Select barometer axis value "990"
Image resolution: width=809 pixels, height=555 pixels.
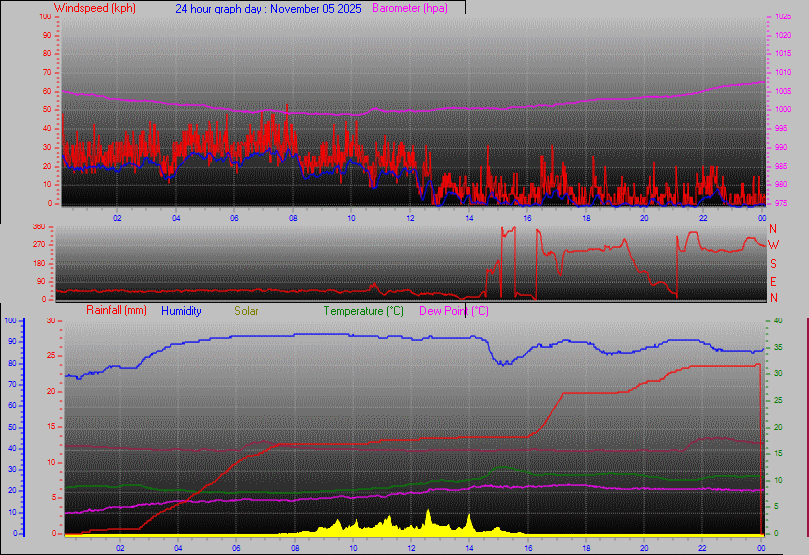pos(781,148)
